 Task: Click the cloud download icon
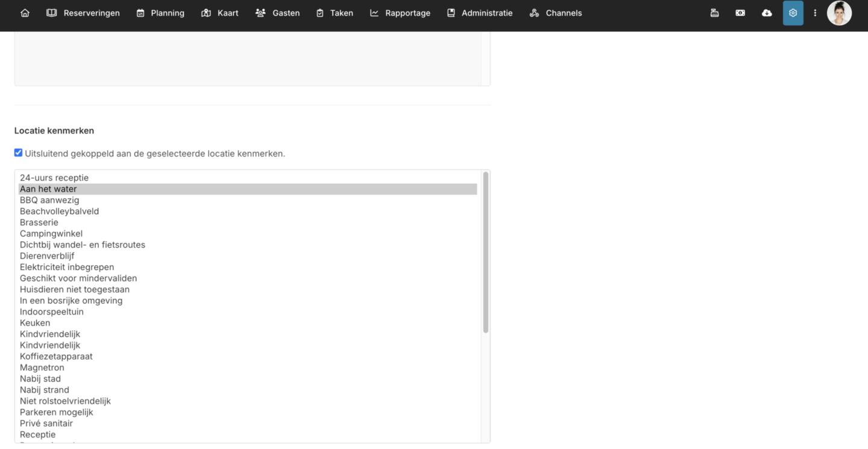[767, 13]
